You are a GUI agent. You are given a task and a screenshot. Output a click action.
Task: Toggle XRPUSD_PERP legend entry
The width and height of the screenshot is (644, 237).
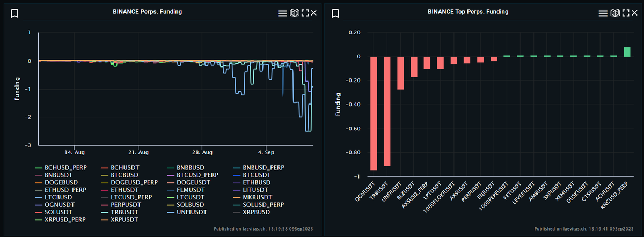(x=59, y=220)
